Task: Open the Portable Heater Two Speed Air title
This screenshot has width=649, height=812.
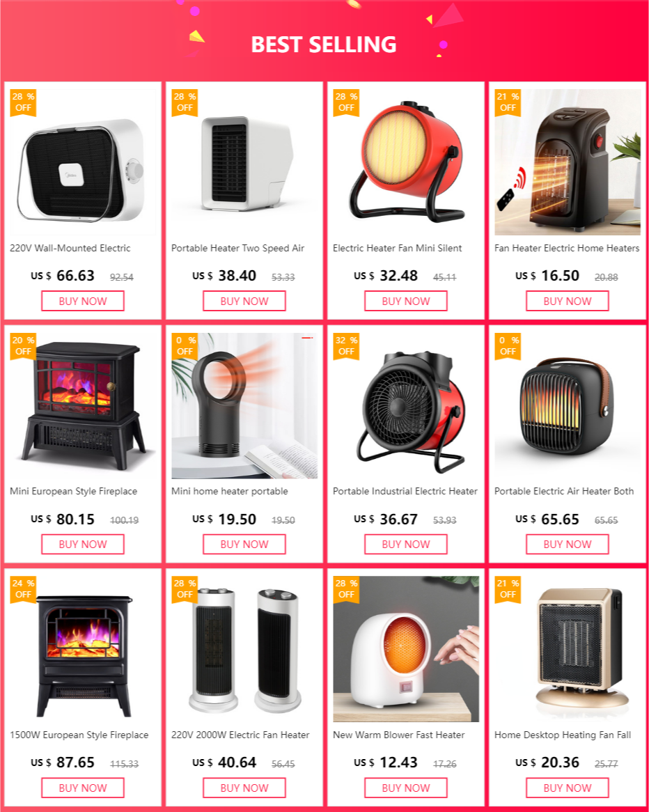Action: coord(237,249)
